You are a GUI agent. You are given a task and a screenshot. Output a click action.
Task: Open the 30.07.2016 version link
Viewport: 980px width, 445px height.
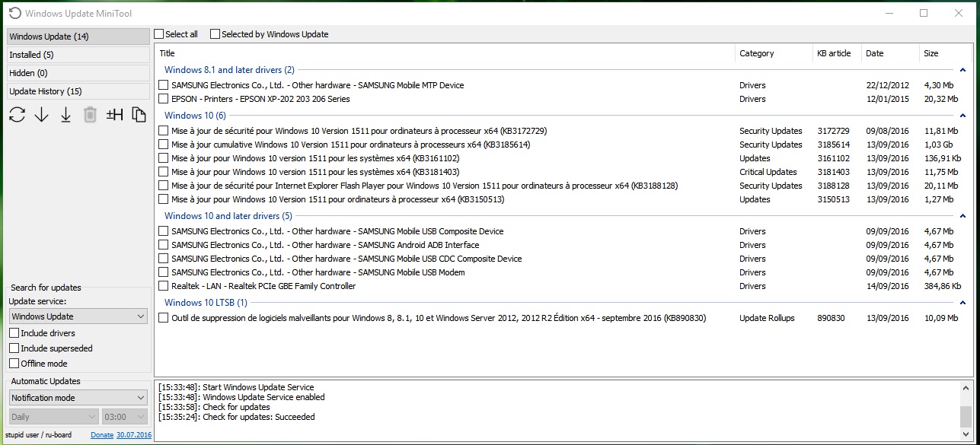(x=134, y=435)
